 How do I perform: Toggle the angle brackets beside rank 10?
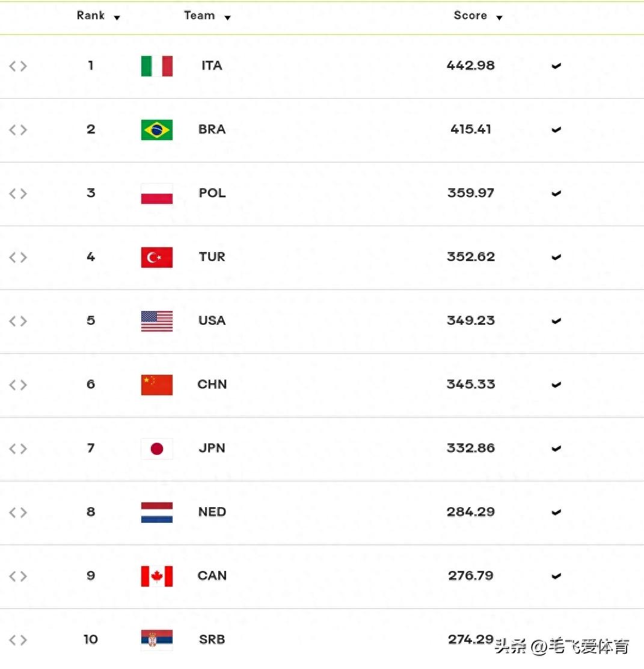tap(18, 640)
